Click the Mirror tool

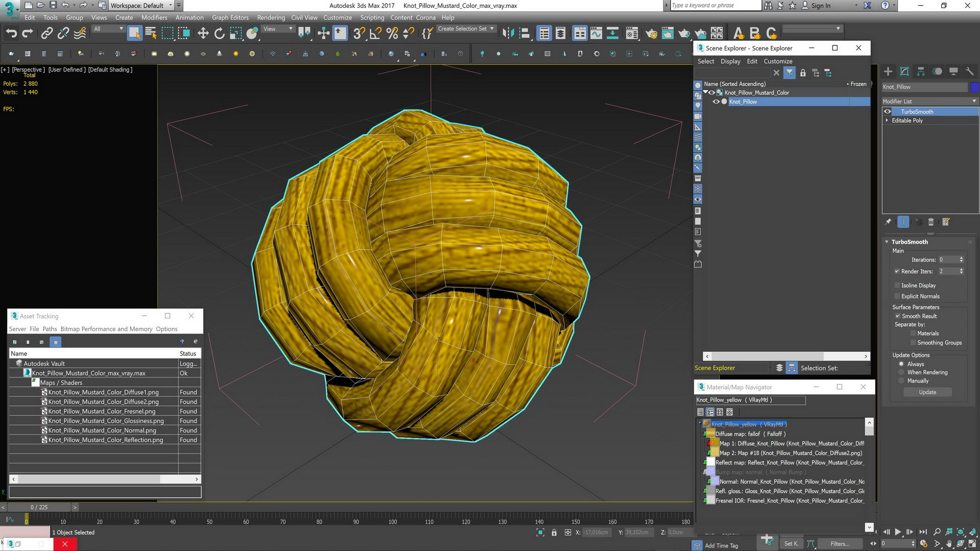[x=508, y=34]
